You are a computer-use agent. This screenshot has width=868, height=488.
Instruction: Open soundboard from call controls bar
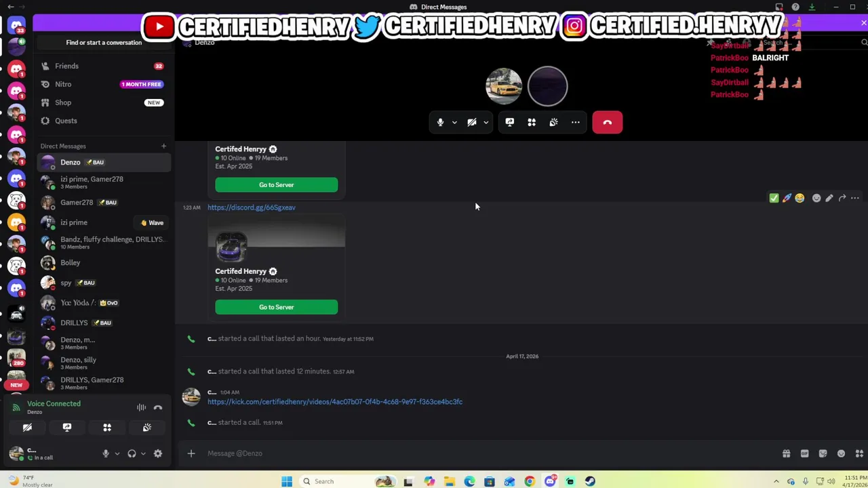coord(553,123)
